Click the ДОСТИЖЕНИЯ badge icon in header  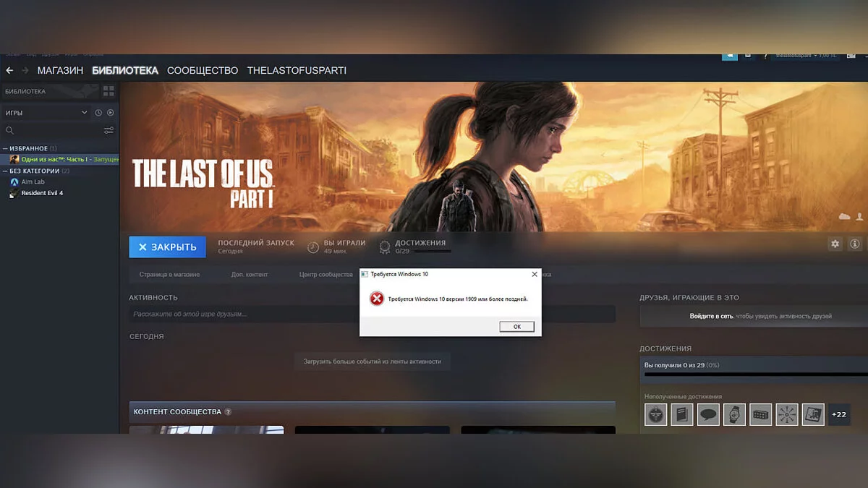coord(385,247)
